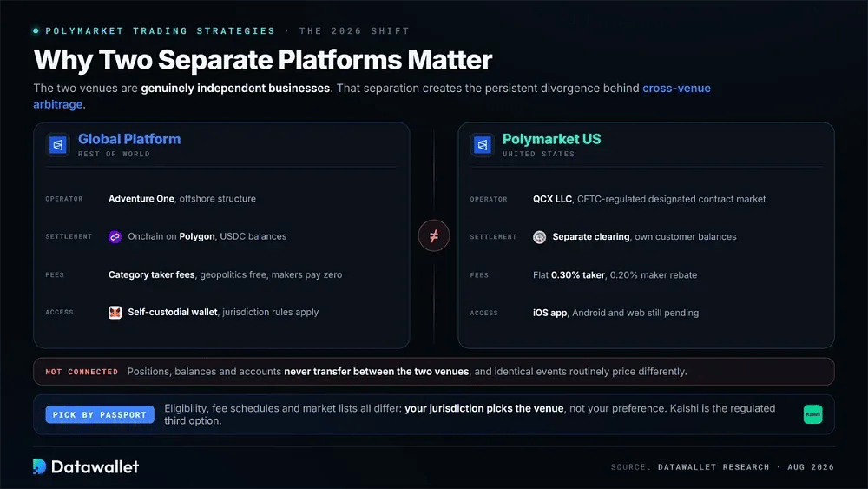Click the green dot before Polymarket Trading Strategies

tap(36, 31)
